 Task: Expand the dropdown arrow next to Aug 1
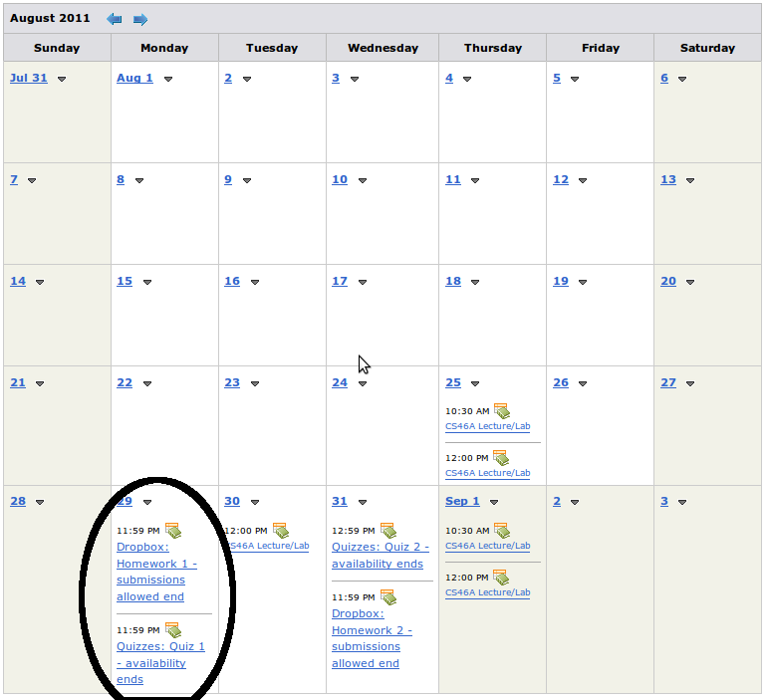coord(168,79)
